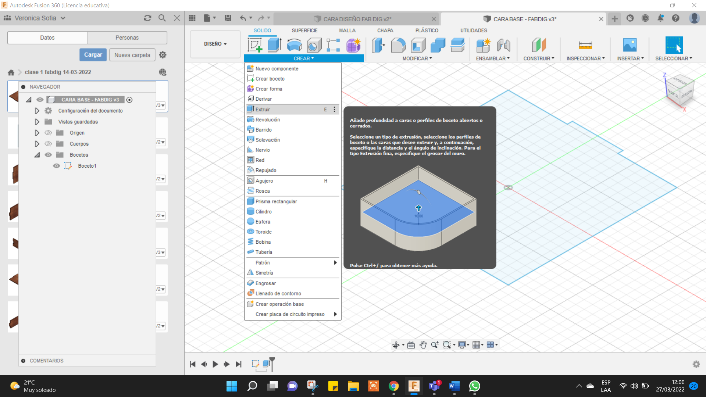This screenshot has width=706, height=397.
Task: Choose Cilindro from Crear menu
Action: (x=293, y=212)
